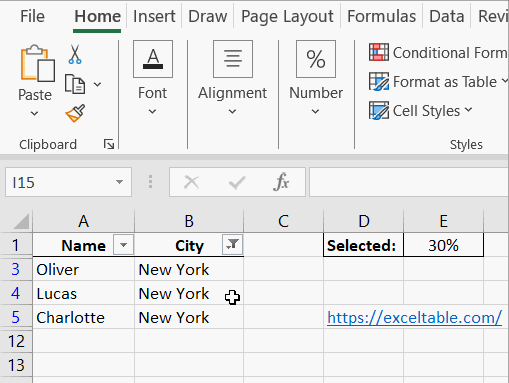The width and height of the screenshot is (509, 383).
Task: Switch to the Insert tab
Action: pyautogui.click(x=154, y=16)
